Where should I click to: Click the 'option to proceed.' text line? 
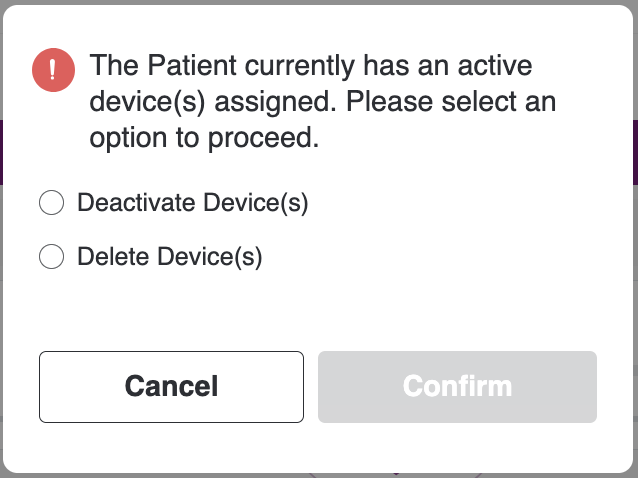(x=204, y=138)
